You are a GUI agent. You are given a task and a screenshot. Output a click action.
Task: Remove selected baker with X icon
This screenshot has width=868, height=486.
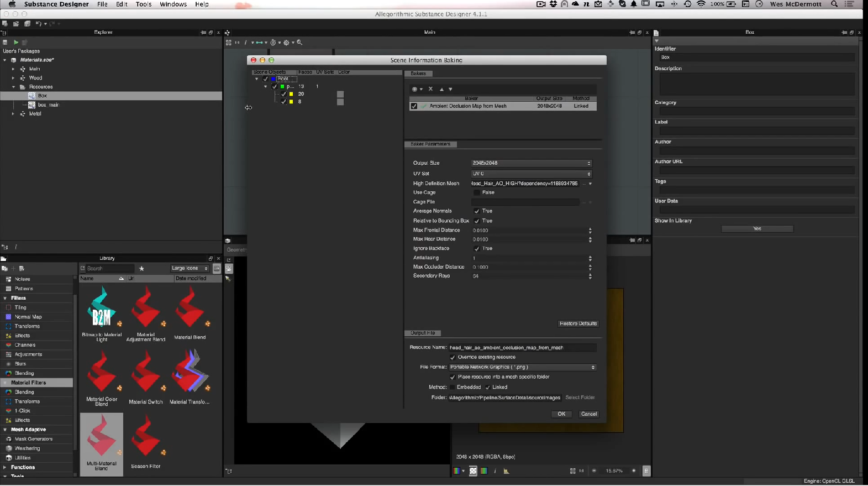click(431, 89)
